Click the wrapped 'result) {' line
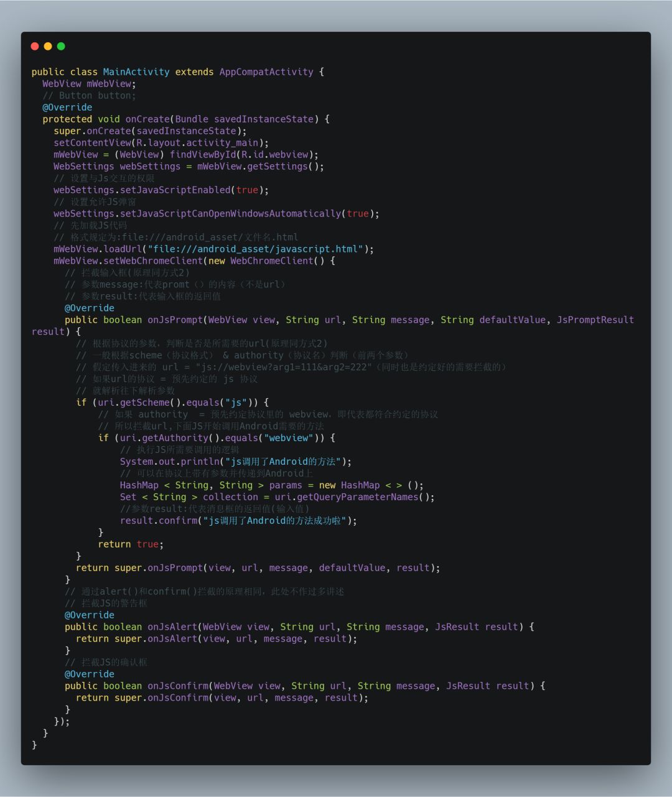Screen dimensions: 672x797 (56, 332)
